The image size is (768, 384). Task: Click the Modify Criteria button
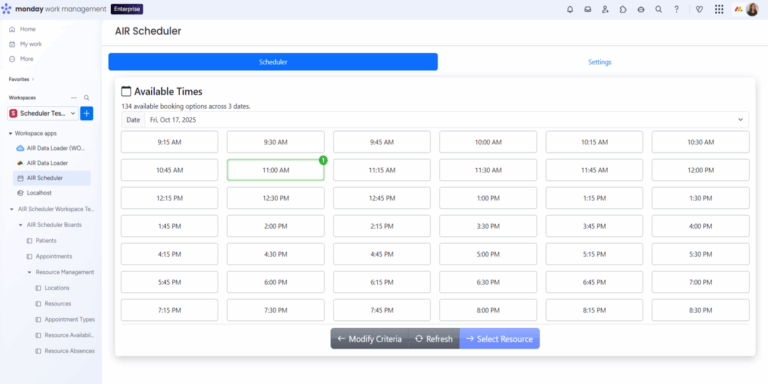[x=370, y=339]
